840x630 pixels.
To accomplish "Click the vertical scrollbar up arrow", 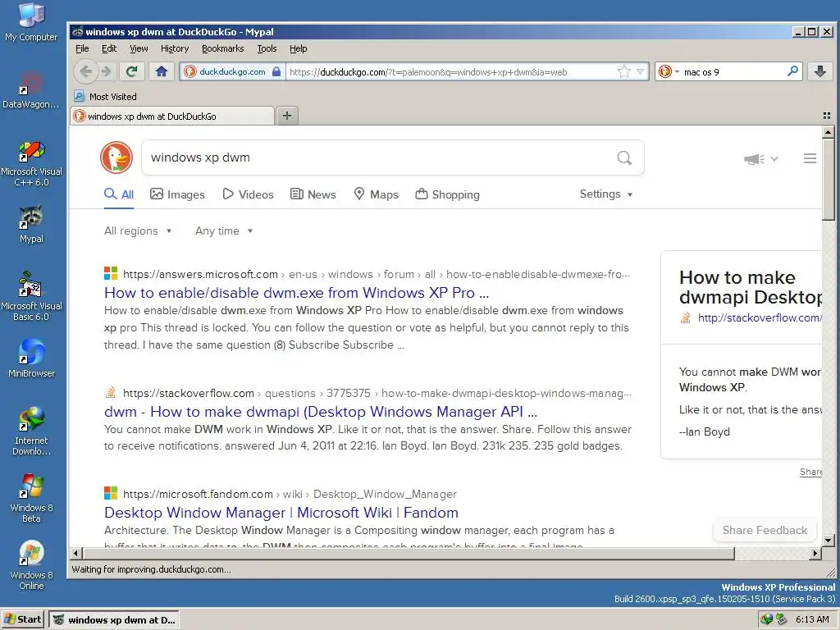I will tap(828, 132).
